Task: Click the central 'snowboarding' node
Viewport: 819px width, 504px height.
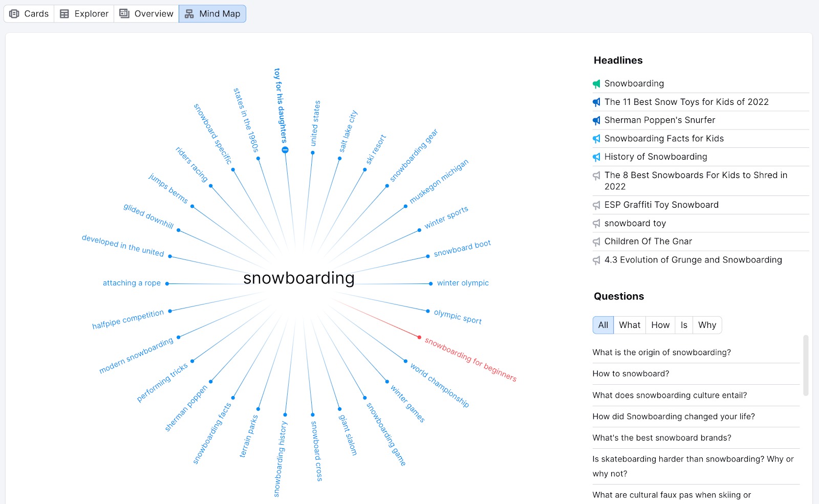Action: (x=298, y=278)
